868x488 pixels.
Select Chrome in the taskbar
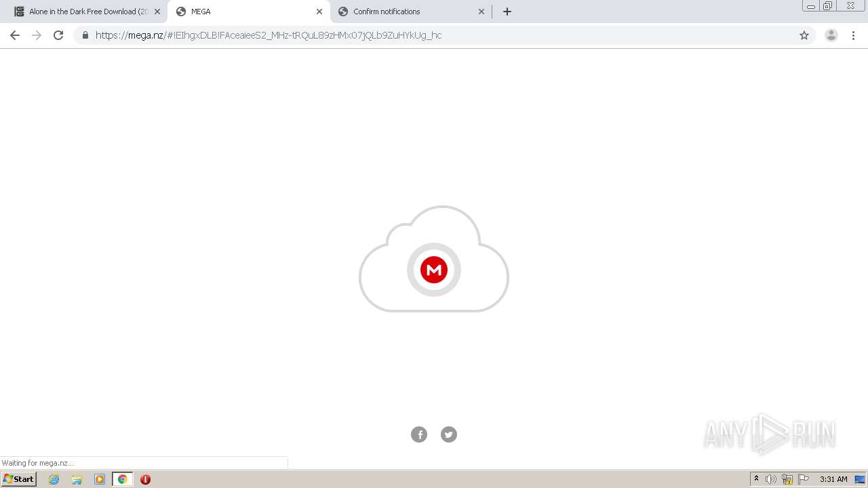pos(122,479)
